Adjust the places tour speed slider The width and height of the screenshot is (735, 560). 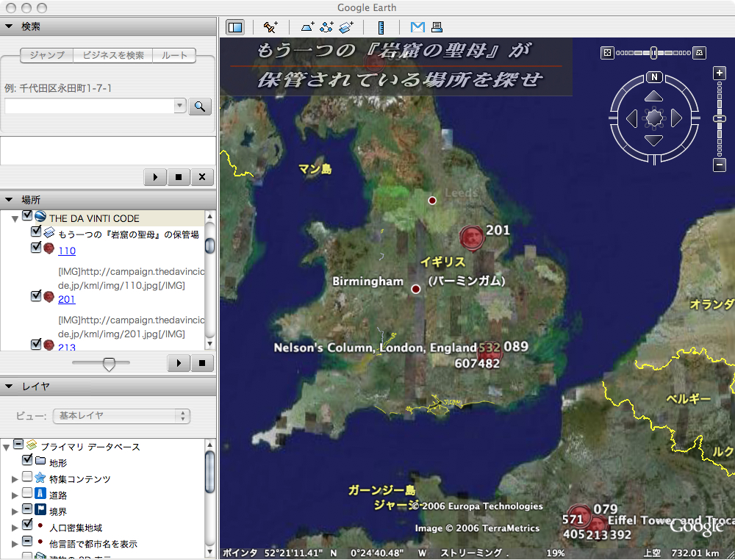109,364
